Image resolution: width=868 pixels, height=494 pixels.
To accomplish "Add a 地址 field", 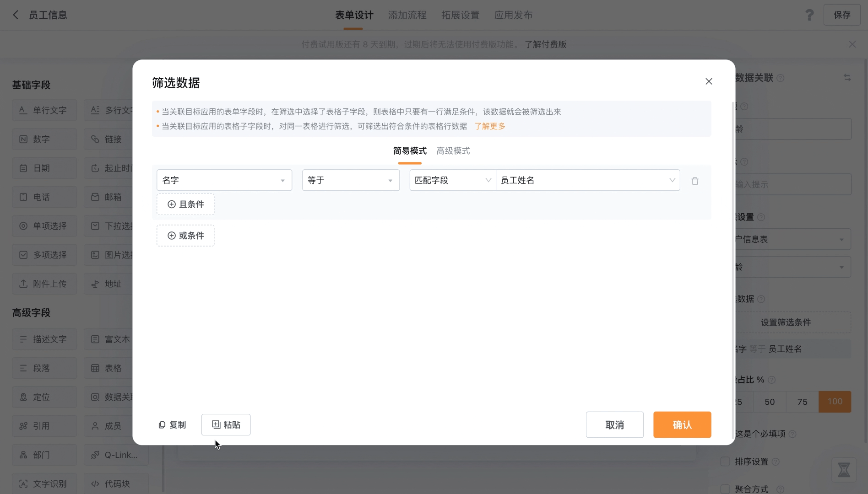I will point(108,284).
